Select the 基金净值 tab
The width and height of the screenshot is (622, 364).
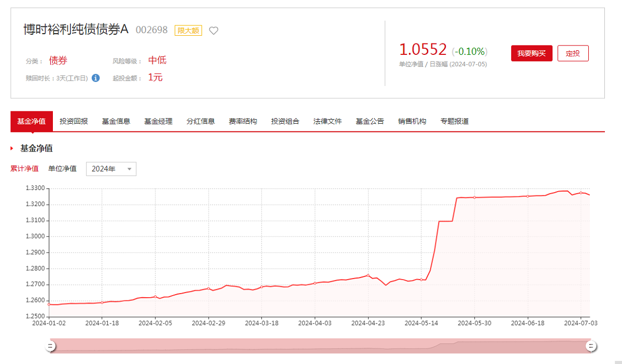(x=32, y=121)
